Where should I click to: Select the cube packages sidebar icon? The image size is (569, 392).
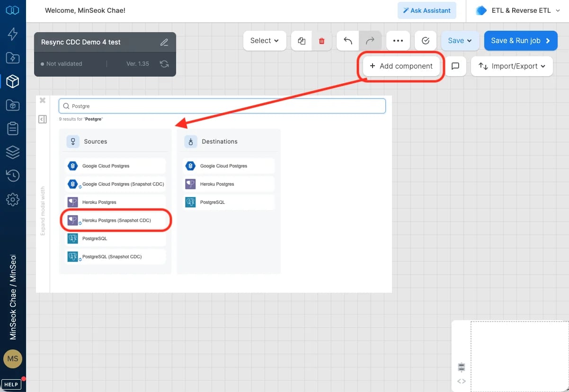pos(13,81)
